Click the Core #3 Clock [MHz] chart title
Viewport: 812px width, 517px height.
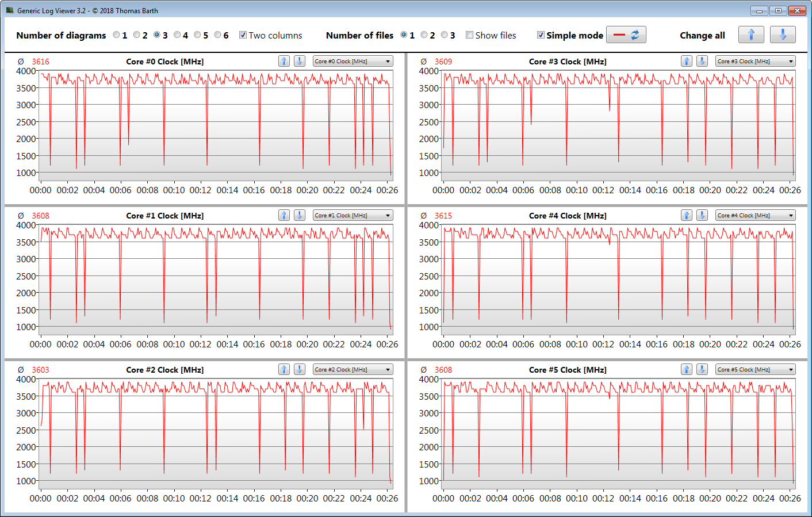pos(568,62)
